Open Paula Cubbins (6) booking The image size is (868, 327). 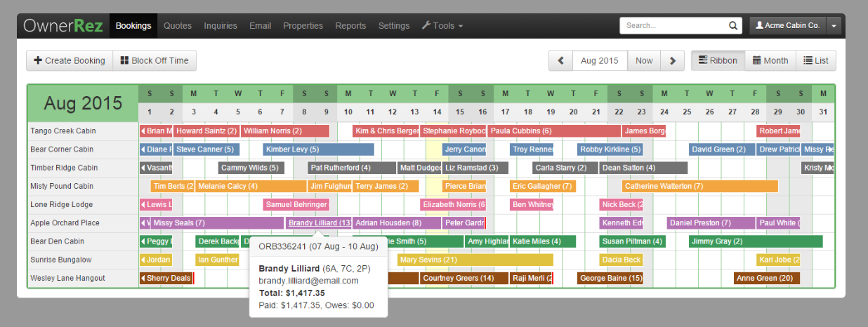pyautogui.click(x=555, y=131)
